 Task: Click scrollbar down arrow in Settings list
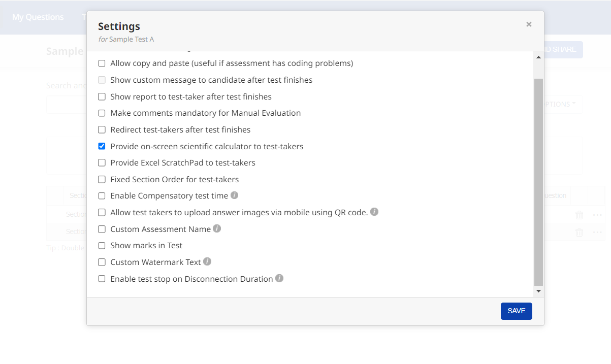(539, 291)
